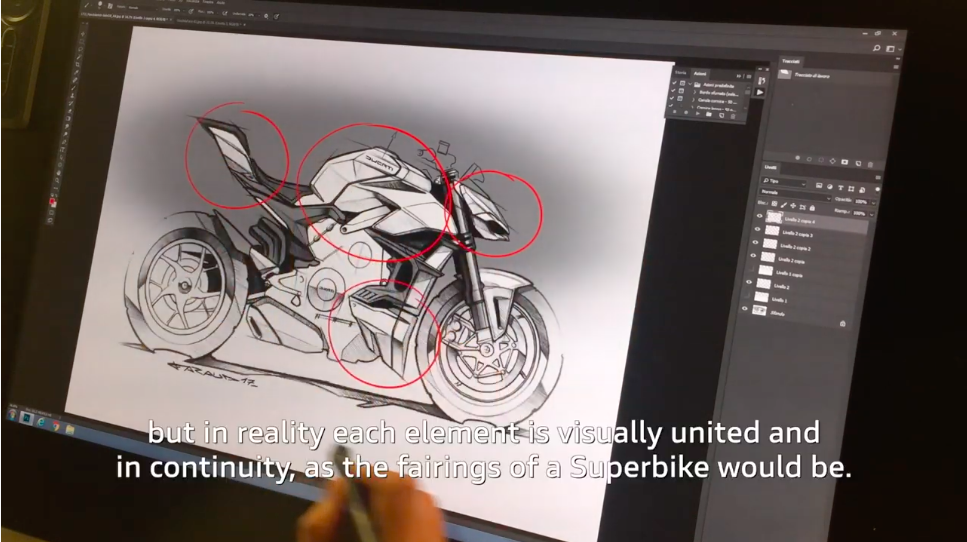Select the Tracciati panel tab
This screenshot has height=542, width=967.
tap(791, 60)
